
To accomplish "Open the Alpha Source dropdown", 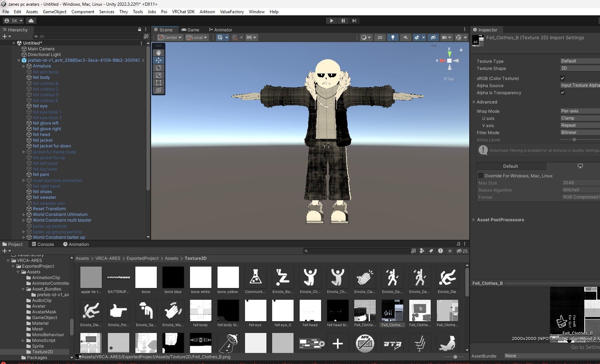I will point(580,85).
